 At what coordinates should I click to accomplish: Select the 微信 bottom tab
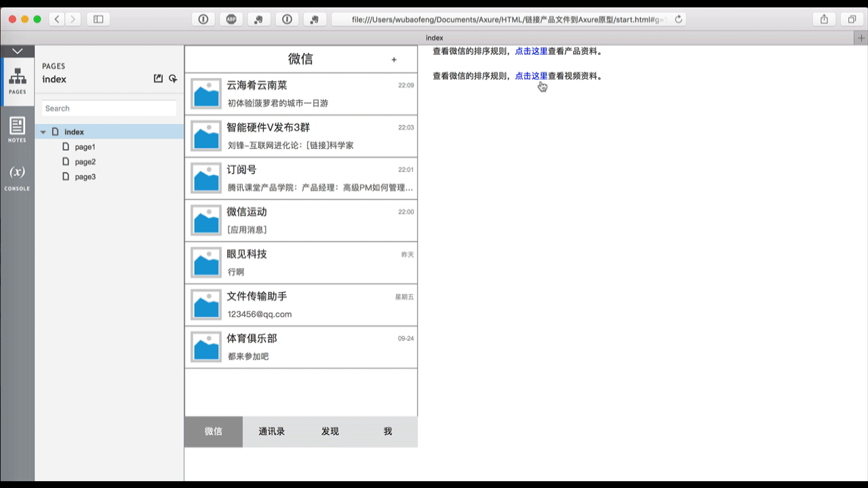(x=214, y=432)
